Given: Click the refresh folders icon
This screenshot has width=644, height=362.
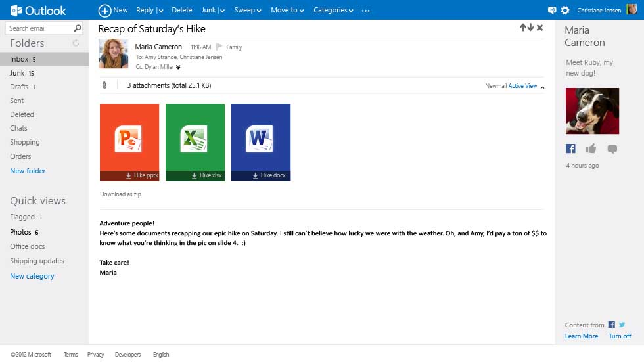Looking at the screenshot, I should [x=76, y=43].
